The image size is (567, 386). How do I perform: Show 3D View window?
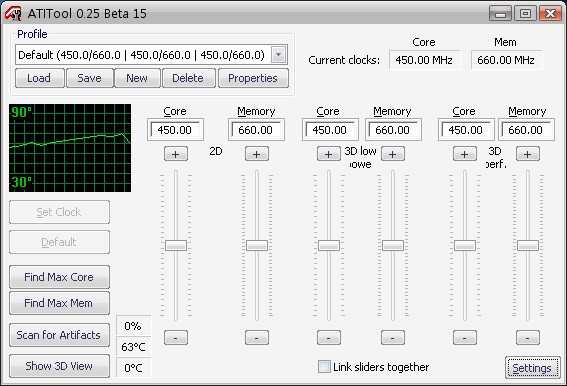(59, 366)
